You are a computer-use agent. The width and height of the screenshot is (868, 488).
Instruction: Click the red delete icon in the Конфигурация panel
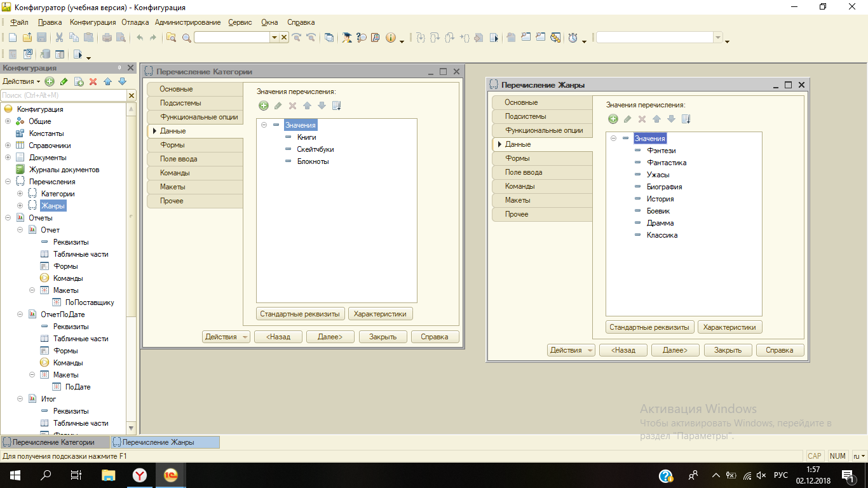(93, 81)
